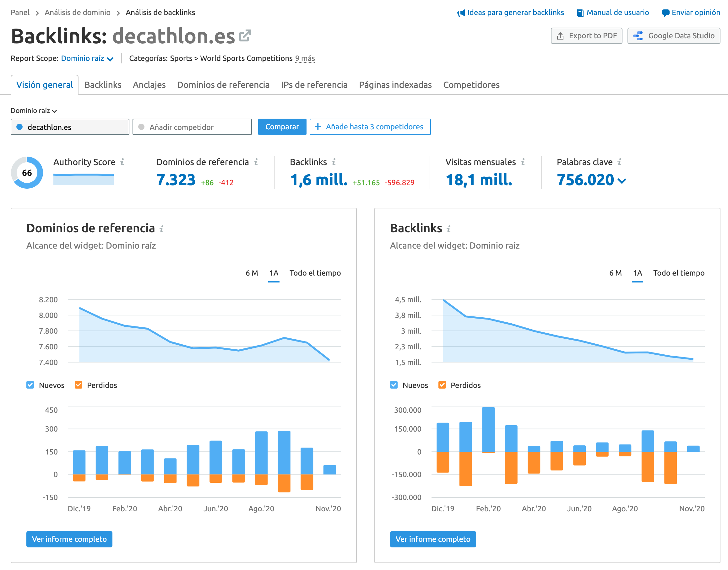The width and height of the screenshot is (728, 570).
Task: Click info icon beside Dominios de referencia metric
Action: pyautogui.click(x=256, y=162)
